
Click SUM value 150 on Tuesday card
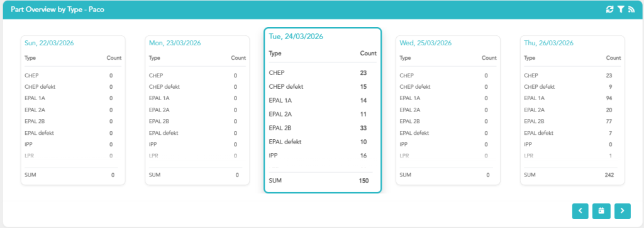pos(364,181)
